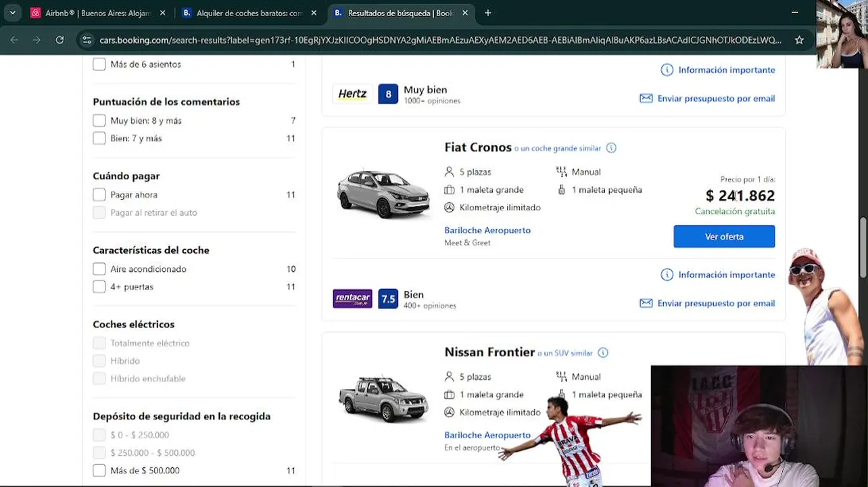This screenshot has width=868, height=487.
Task: Open Información importante link on Hertz card
Action: (x=727, y=70)
